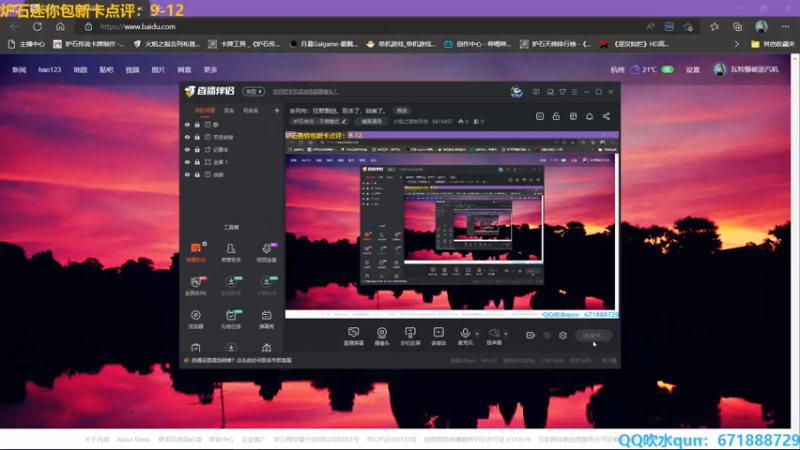Toggle preview eye icon in bottom bar
Screen dimensions: 800x450
point(547,335)
